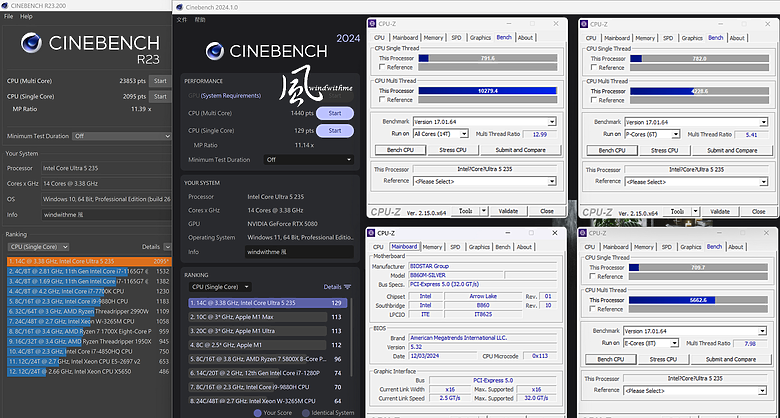Screen dimensions: 780x418
Task: Open the 幫助 menu in Cinebench 2024
Action: point(199,20)
